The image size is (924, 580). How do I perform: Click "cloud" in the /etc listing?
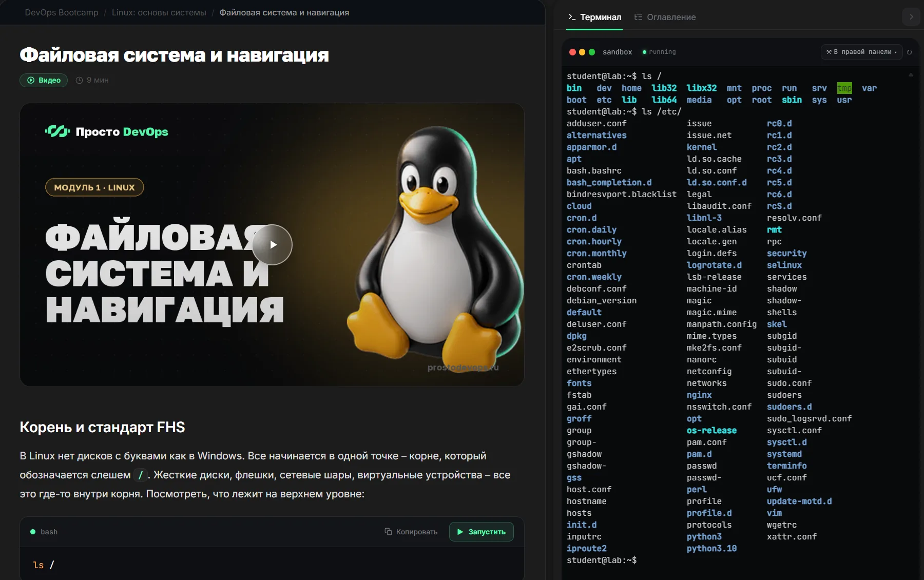(x=579, y=206)
